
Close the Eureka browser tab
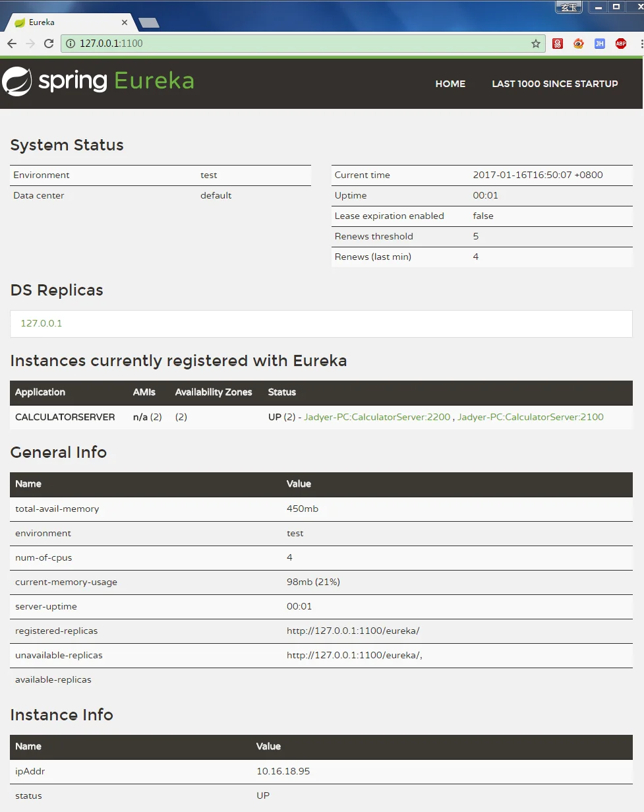pos(125,22)
